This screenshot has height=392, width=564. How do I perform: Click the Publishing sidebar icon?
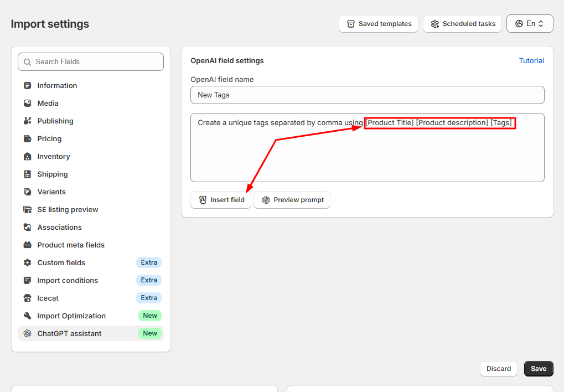coord(27,121)
